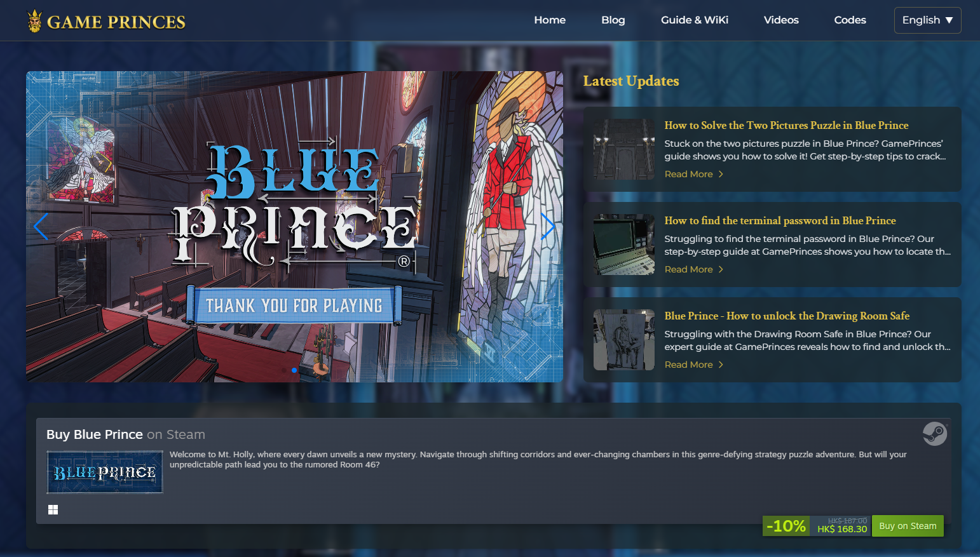Click the Buy on Steam button
Viewport: 980px width, 557px height.
(908, 526)
